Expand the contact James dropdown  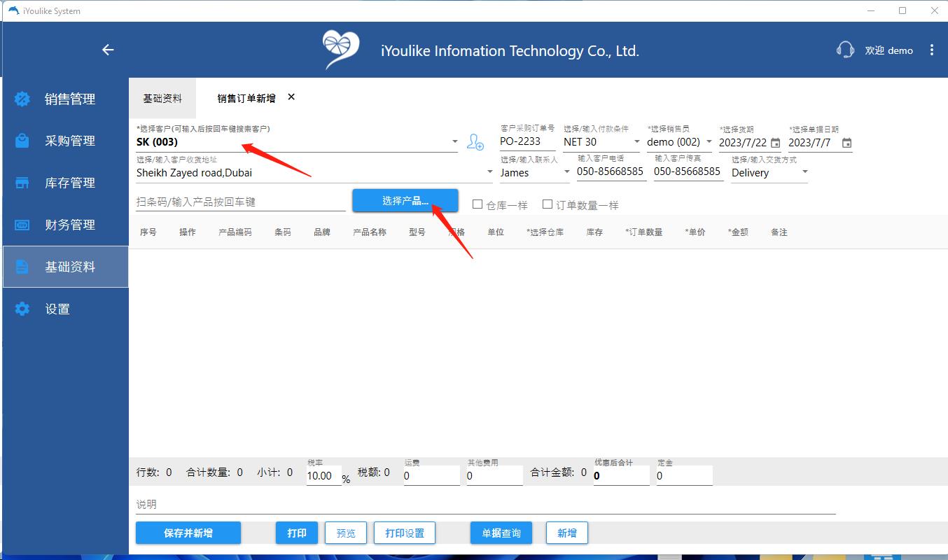(x=566, y=172)
